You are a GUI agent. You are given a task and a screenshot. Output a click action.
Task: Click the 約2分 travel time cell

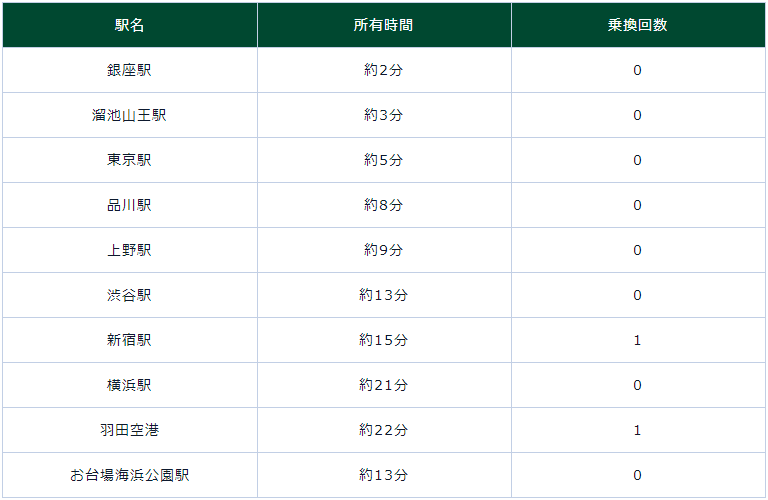coord(383,70)
